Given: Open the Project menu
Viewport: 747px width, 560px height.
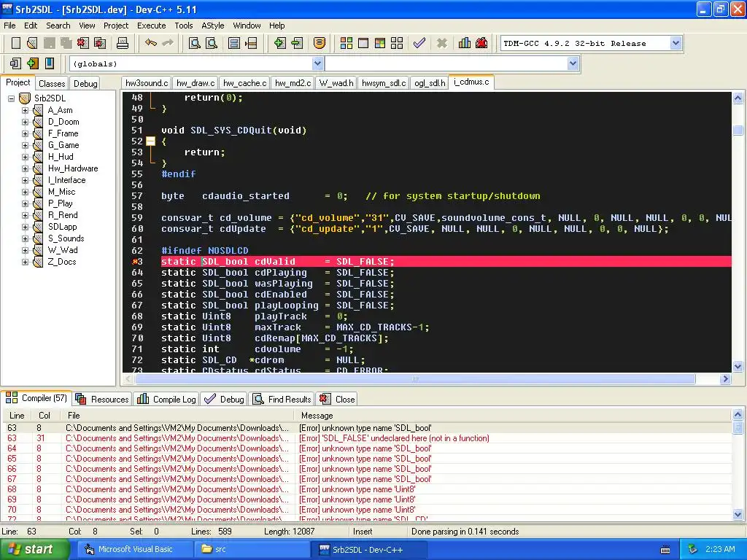Looking at the screenshot, I should pyautogui.click(x=116, y=26).
